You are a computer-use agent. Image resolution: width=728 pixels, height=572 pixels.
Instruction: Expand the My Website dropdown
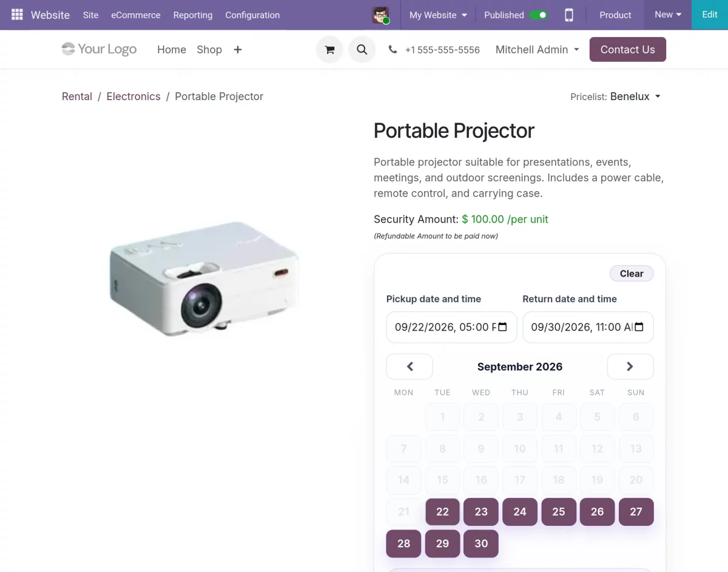438,15
